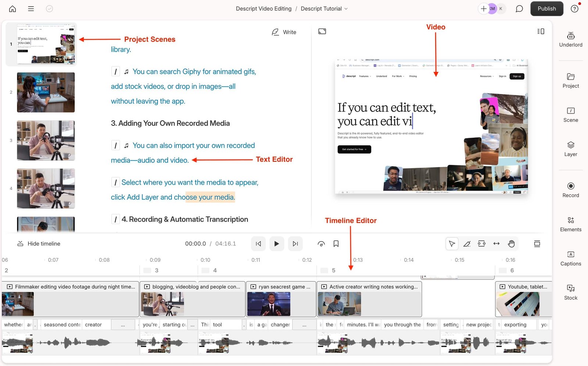588x366 pixels.
Task: Click the 'Get started for free' button in video
Action: click(354, 149)
